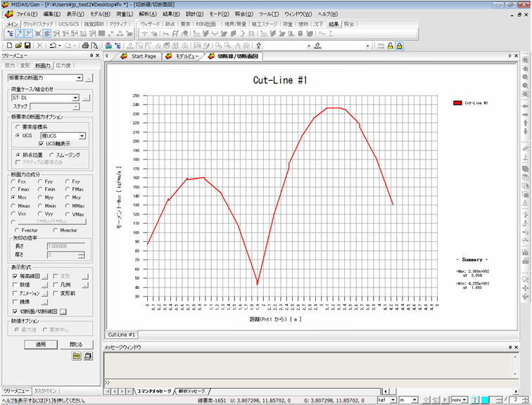Select the Mmax radio button
The width and height of the screenshot is (532, 405).
pyautogui.click(x=13, y=206)
